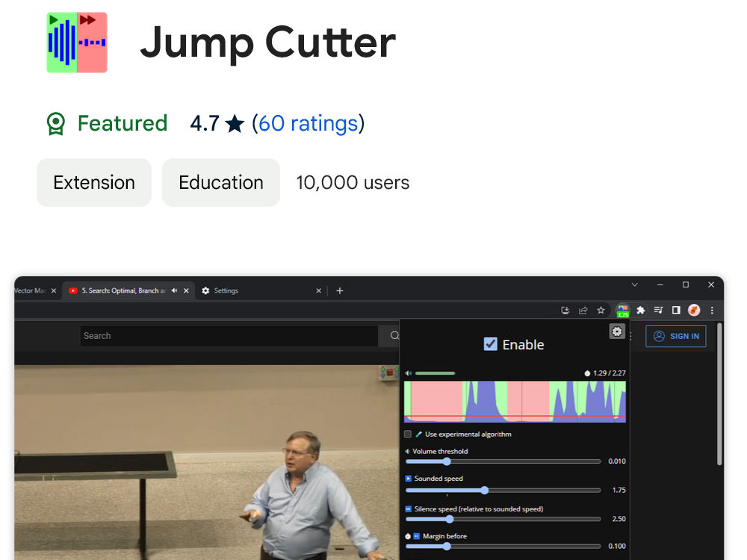
Task: Adjust the Silence speed slider
Action: tap(450, 518)
